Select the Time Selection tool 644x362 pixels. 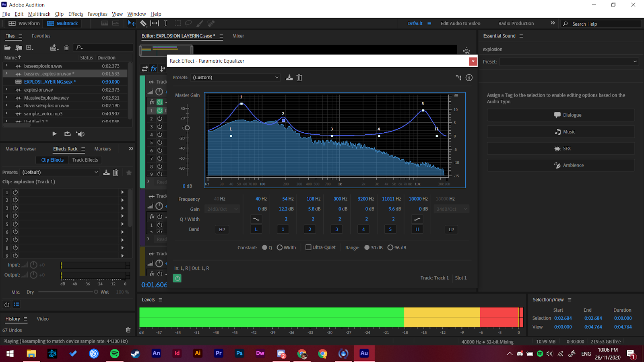[165, 23]
